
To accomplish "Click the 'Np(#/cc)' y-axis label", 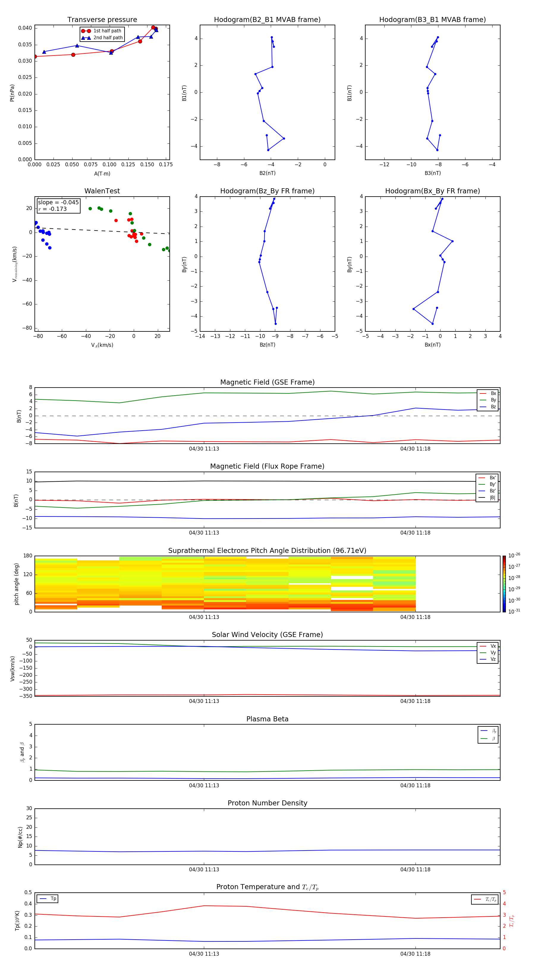I will pyautogui.click(x=20, y=837).
